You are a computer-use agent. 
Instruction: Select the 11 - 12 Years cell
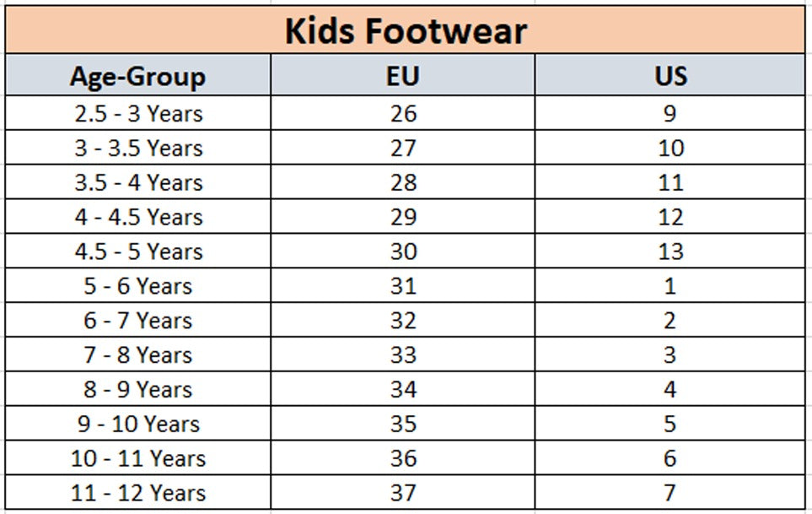pyautogui.click(x=138, y=492)
